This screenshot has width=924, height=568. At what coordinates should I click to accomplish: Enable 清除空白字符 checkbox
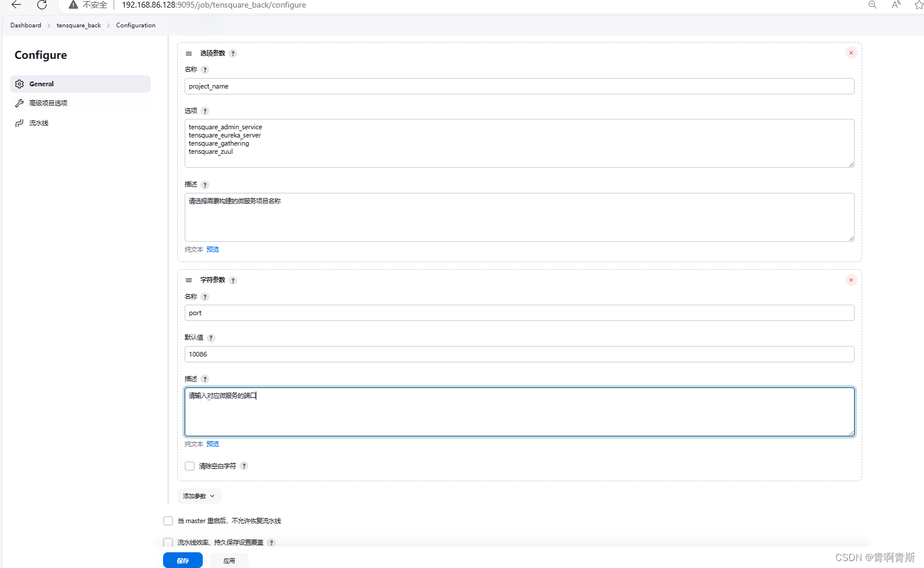(190, 466)
